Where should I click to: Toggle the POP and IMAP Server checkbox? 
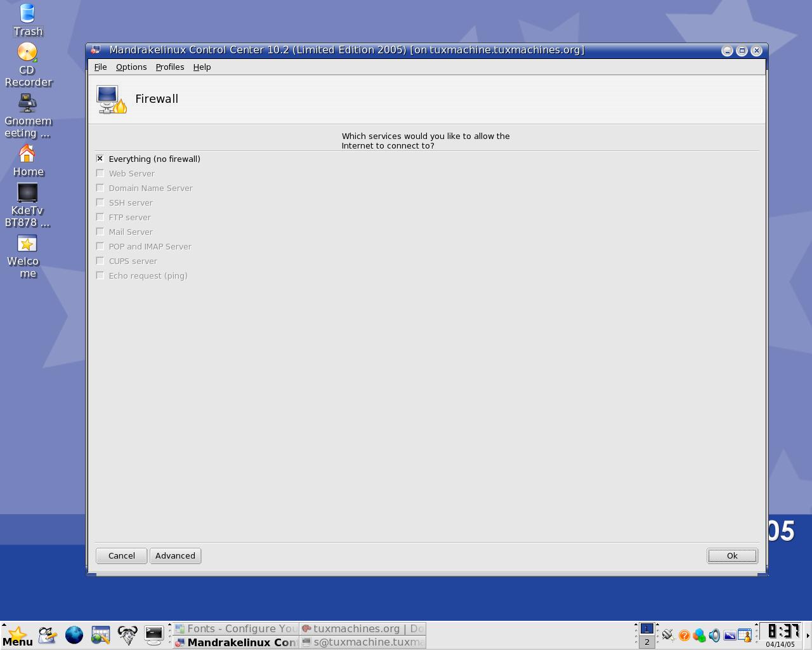click(x=100, y=246)
